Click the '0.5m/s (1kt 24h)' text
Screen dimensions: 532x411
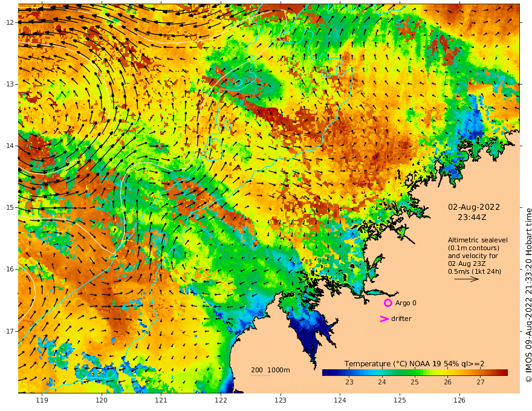click(x=475, y=271)
